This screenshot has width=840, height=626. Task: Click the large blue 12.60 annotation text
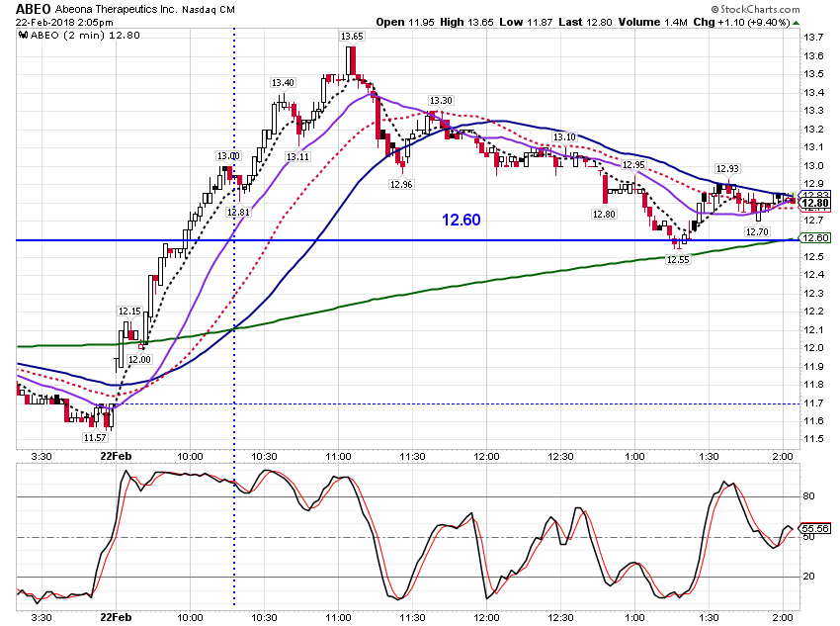462,220
